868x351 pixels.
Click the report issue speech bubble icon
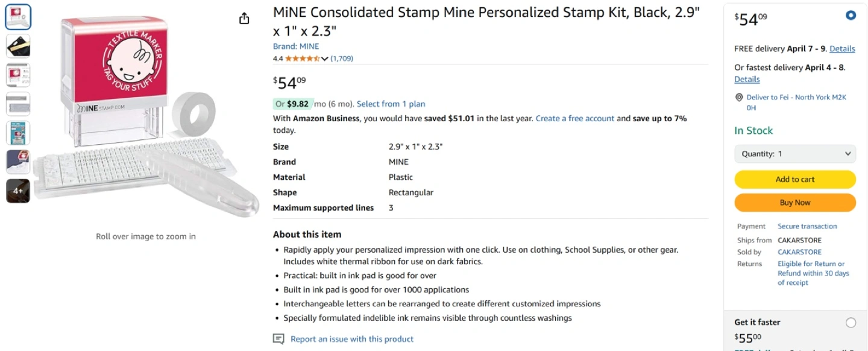tap(278, 339)
